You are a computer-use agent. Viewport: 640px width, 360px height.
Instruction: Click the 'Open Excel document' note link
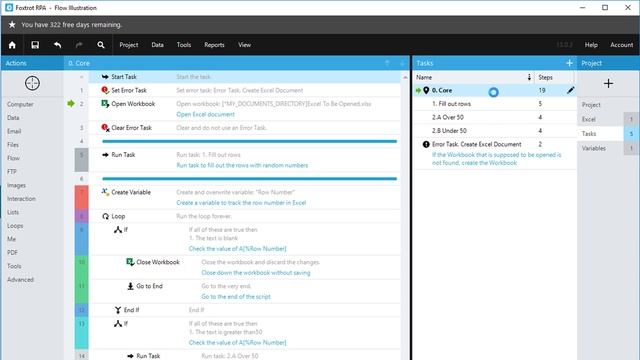click(x=205, y=114)
